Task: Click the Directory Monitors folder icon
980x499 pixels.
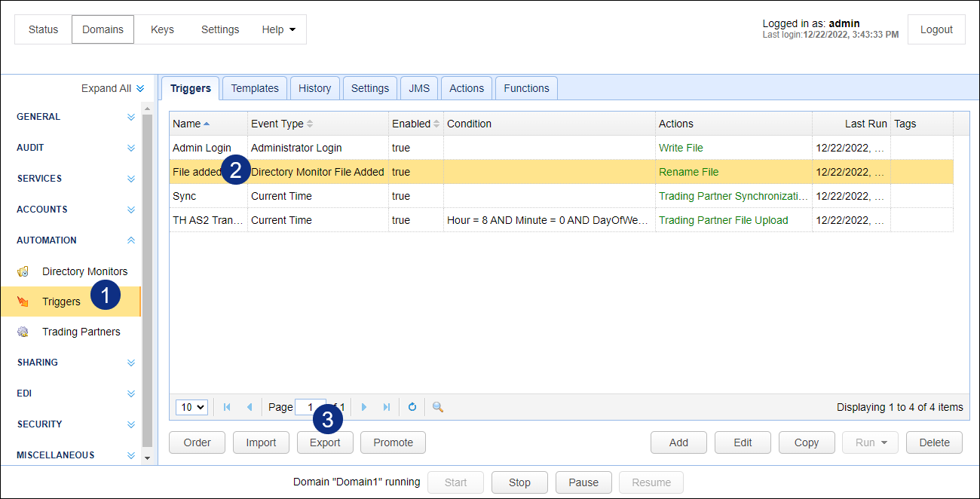Action: [23, 271]
